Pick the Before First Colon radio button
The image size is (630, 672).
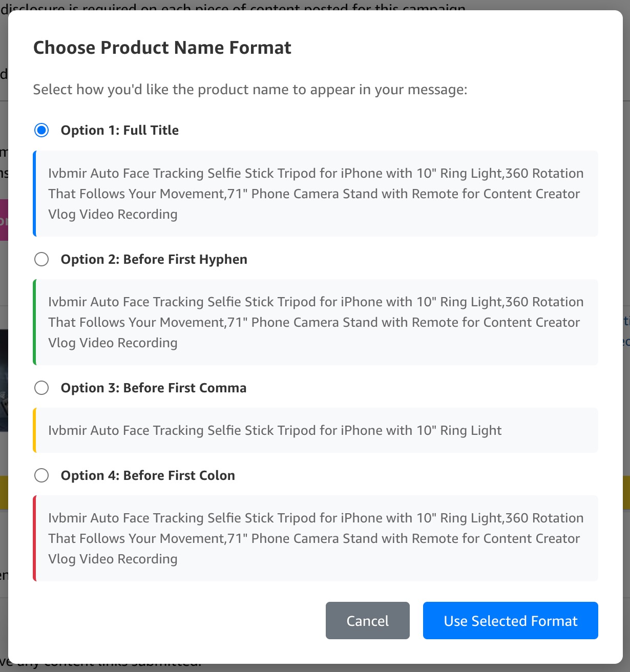point(41,475)
